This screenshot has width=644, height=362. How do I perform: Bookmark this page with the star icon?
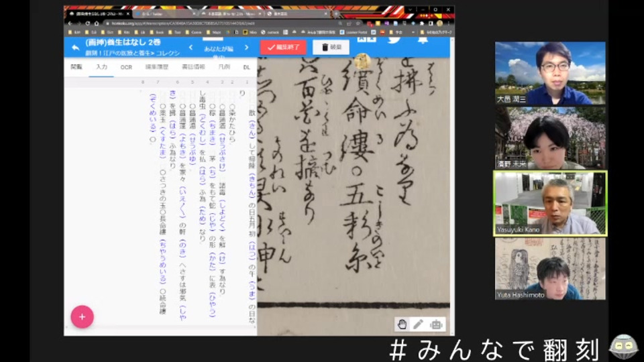358,23
